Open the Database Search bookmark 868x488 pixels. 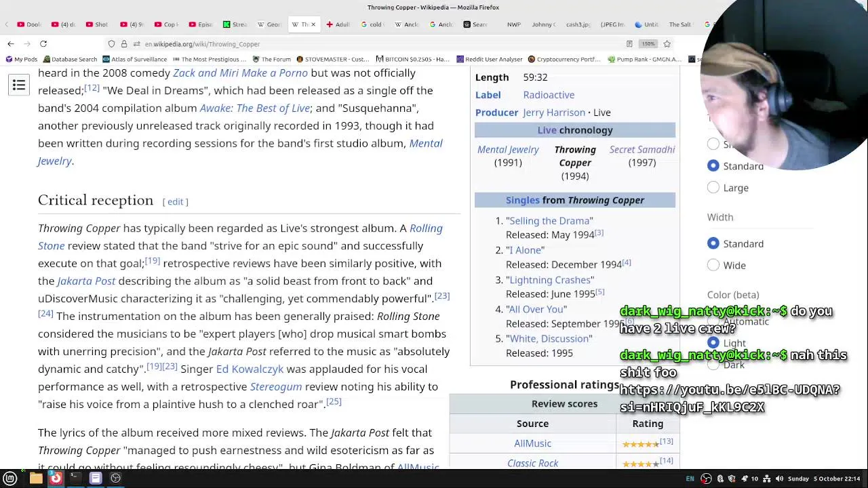click(70, 59)
